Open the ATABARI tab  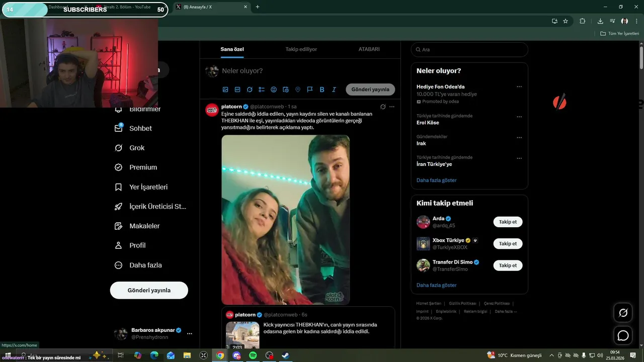click(369, 49)
